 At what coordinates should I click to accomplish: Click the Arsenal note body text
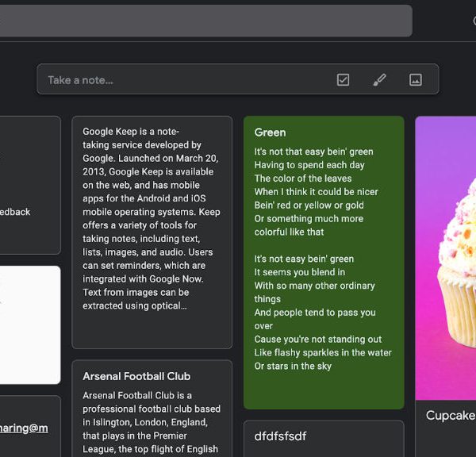[x=152, y=422]
